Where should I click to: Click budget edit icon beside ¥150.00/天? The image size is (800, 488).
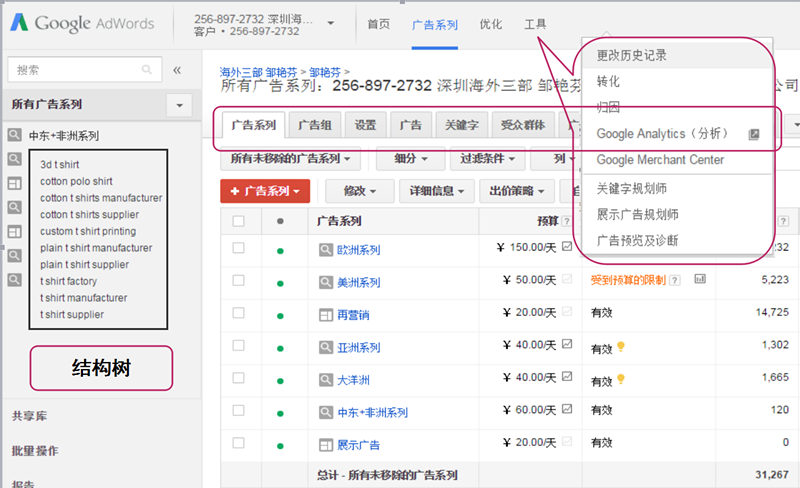tap(567, 246)
